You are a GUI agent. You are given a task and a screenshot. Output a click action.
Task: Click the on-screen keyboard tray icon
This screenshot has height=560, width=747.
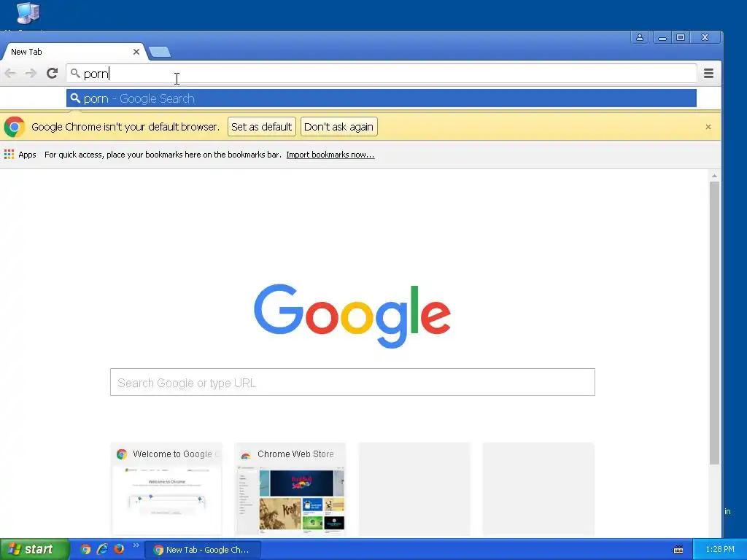click(x=678, y=550)
